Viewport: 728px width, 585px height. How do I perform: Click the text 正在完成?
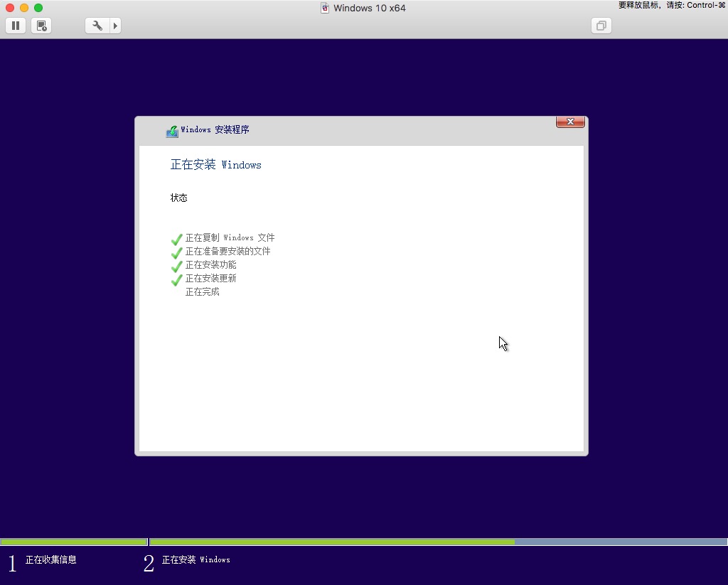203,291
